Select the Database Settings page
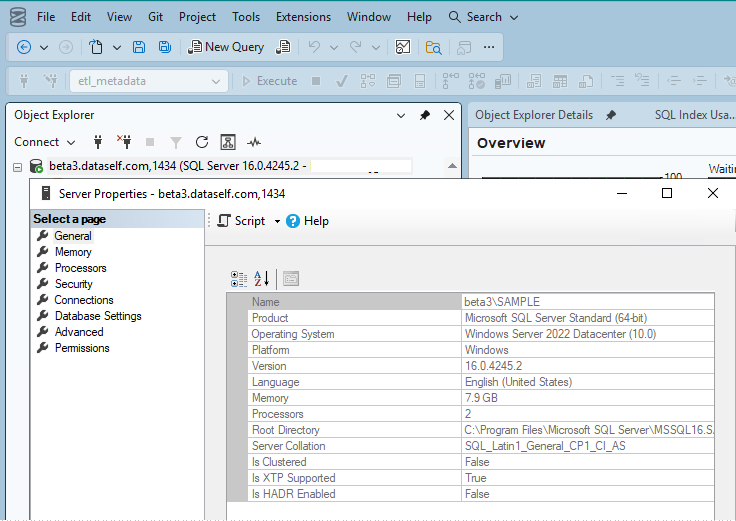The width and height of the screenshot is (736, 521). pos(98,316)
